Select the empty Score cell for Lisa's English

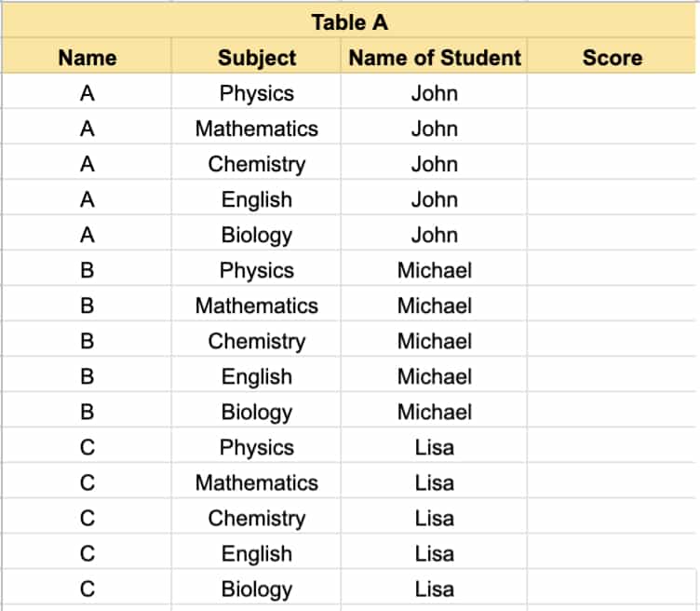(x=612, y=551)
